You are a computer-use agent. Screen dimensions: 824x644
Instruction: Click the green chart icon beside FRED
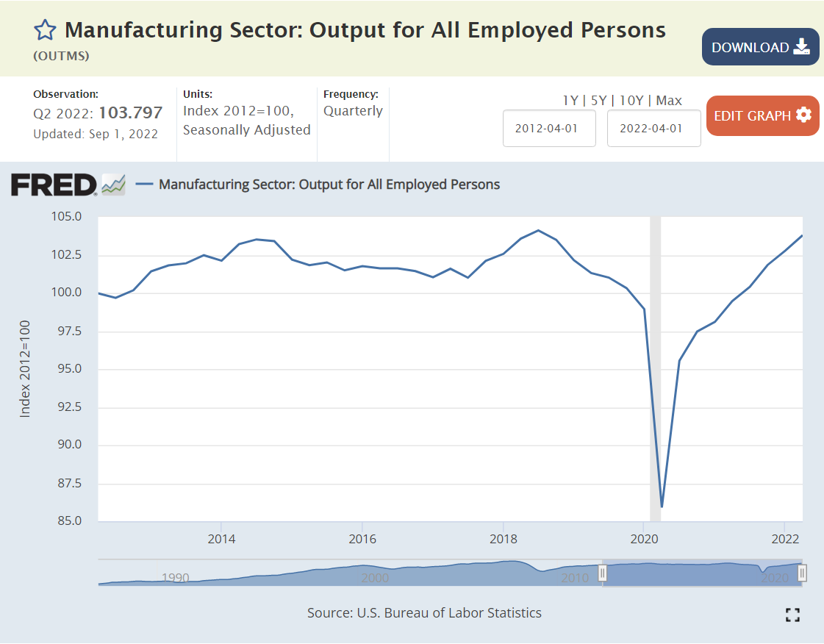113,185
